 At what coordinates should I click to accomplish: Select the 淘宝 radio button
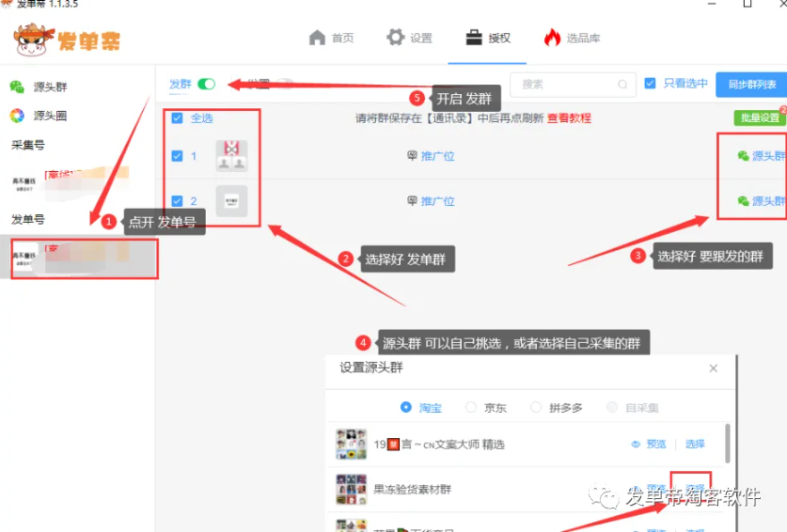click(x=405, y=407)
